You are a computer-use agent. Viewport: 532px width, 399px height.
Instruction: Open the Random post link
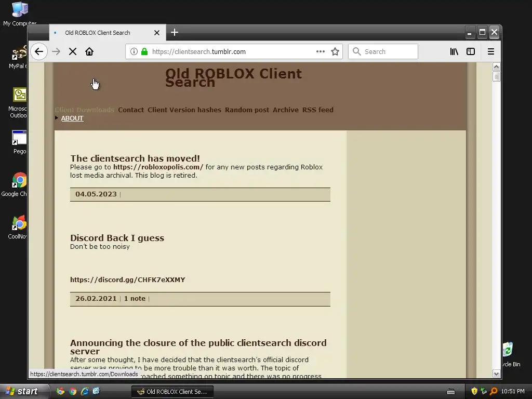point(247,110)
